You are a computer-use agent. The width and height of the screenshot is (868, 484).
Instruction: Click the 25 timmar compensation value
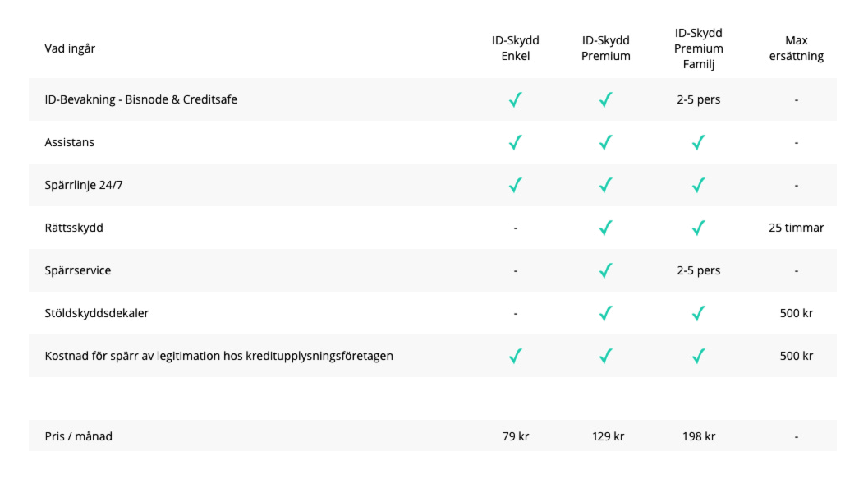pyautogui.click(x=796, y=228)
